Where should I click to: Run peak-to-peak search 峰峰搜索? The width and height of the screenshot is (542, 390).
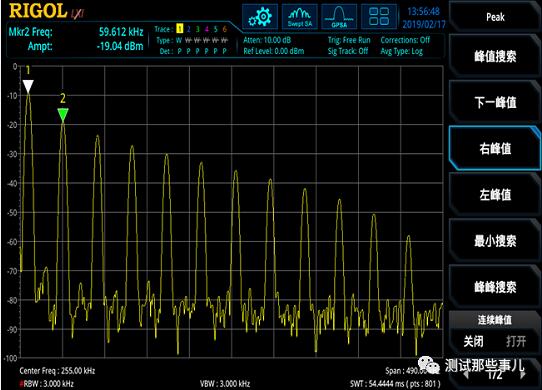click(495, 287)
